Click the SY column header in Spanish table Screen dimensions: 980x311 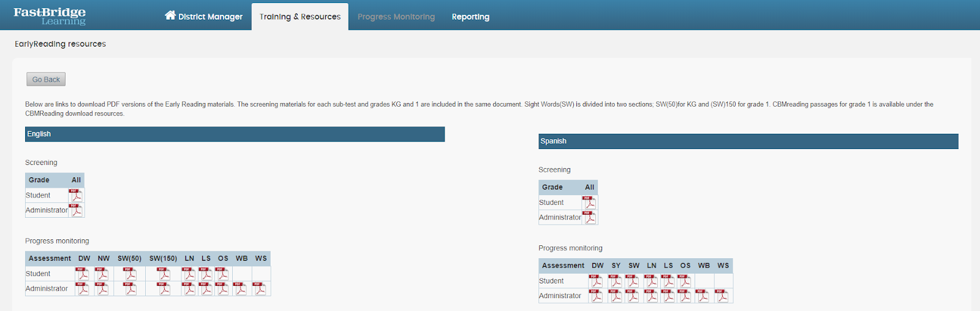click(616, 266)
